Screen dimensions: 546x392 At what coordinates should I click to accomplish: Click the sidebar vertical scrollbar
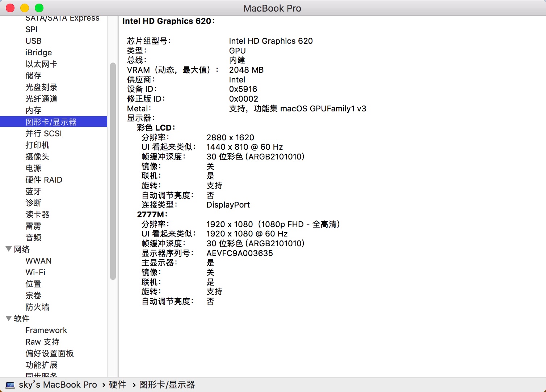point(113,171)
